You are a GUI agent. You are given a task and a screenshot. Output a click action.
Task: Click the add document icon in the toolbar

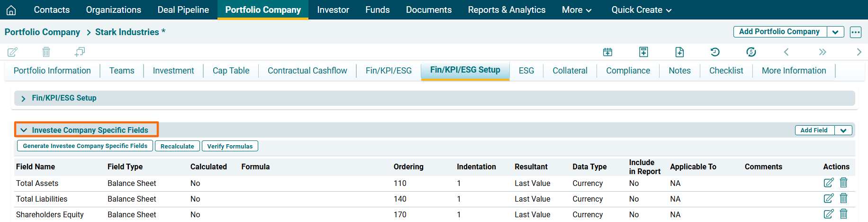point(679,52)
